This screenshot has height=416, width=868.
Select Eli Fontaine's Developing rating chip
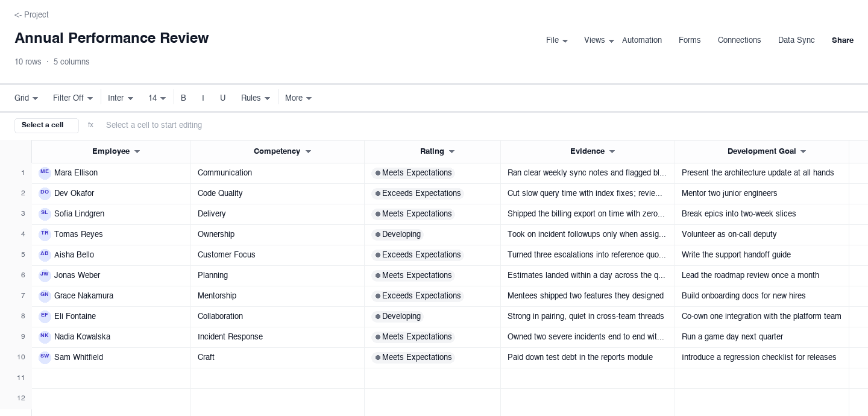tap(398, 317)
